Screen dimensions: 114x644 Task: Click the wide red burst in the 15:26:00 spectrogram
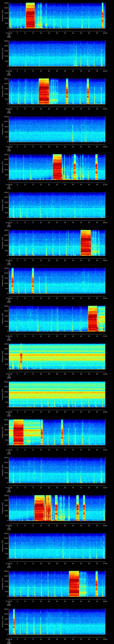click(x=57, y=167)
